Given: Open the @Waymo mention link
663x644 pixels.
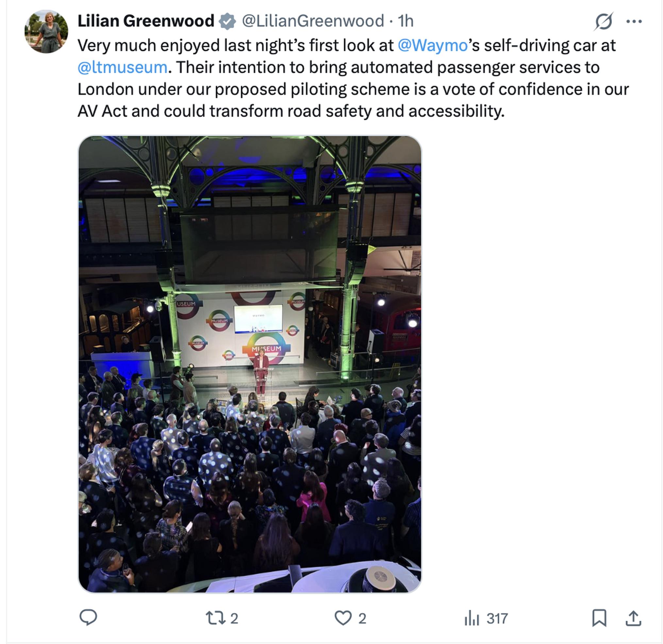Looking at the screenshot, I should point(433,45).
